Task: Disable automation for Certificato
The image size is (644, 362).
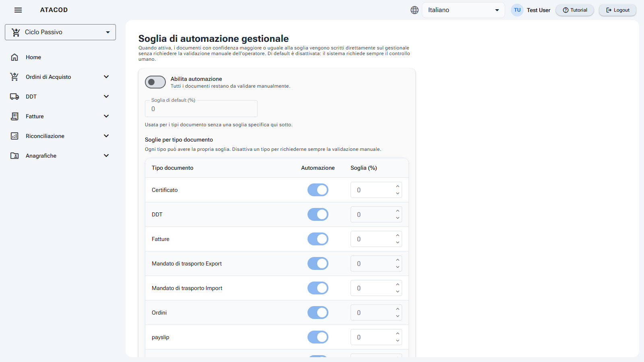Action: pos(318,190)
